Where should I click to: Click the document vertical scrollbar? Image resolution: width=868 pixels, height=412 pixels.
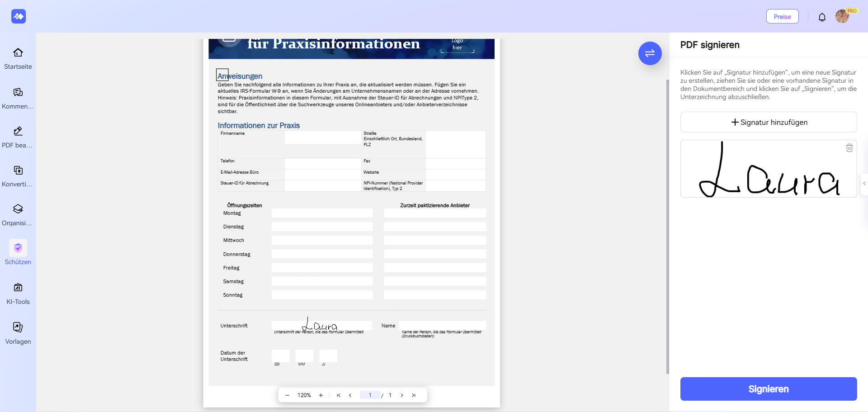(667, 226)
